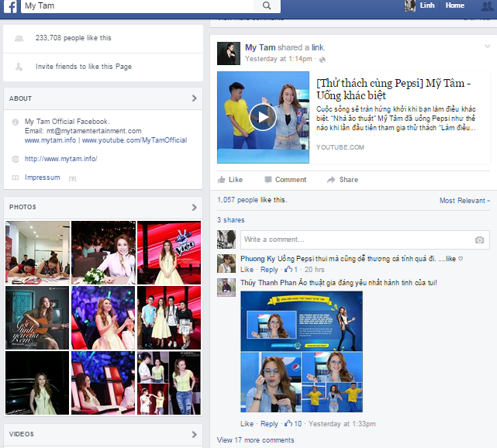This screenshot has height=448, width=497.
Task: Change Most Relevant comment sorting
Action: click(x=464, y=201)
